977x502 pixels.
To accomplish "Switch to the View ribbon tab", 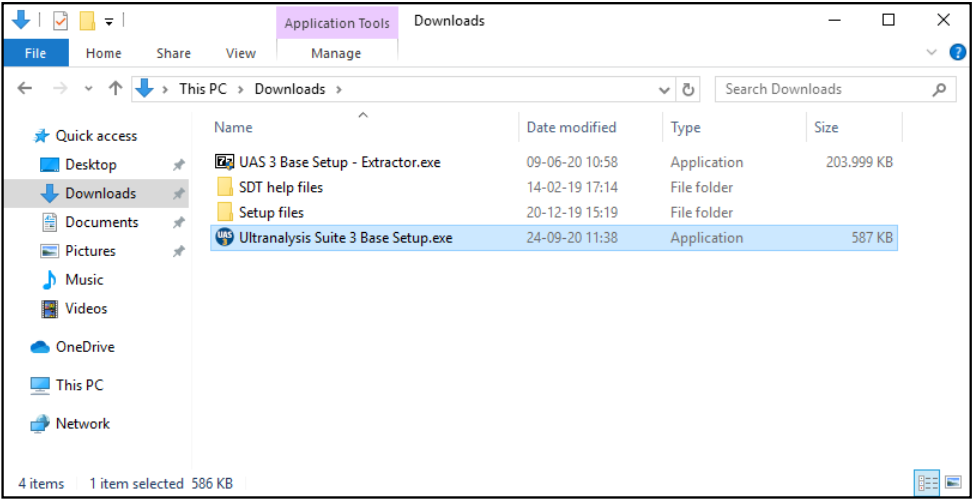I will pos(240,53).
